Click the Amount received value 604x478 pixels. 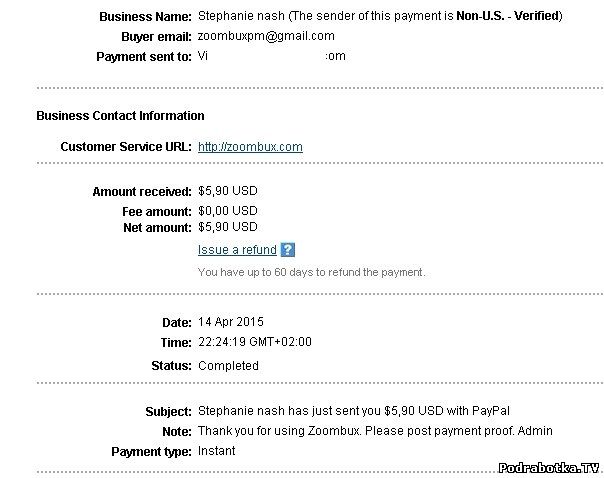227,191
